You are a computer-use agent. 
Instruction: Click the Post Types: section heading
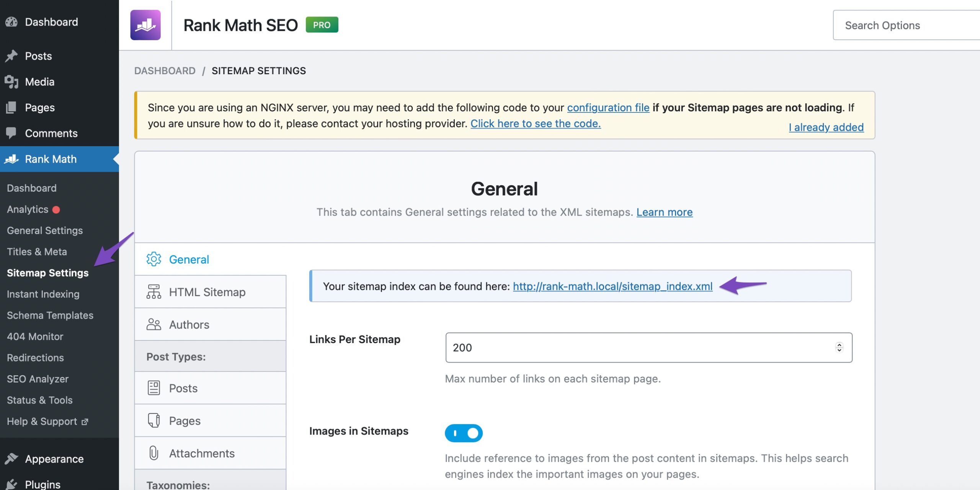(176, 357)
